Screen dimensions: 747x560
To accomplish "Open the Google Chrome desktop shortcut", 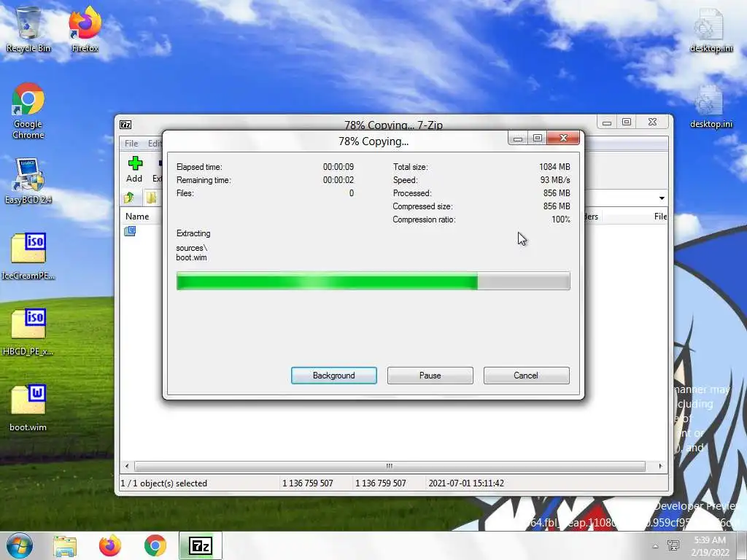I will [x=28, y=111].
